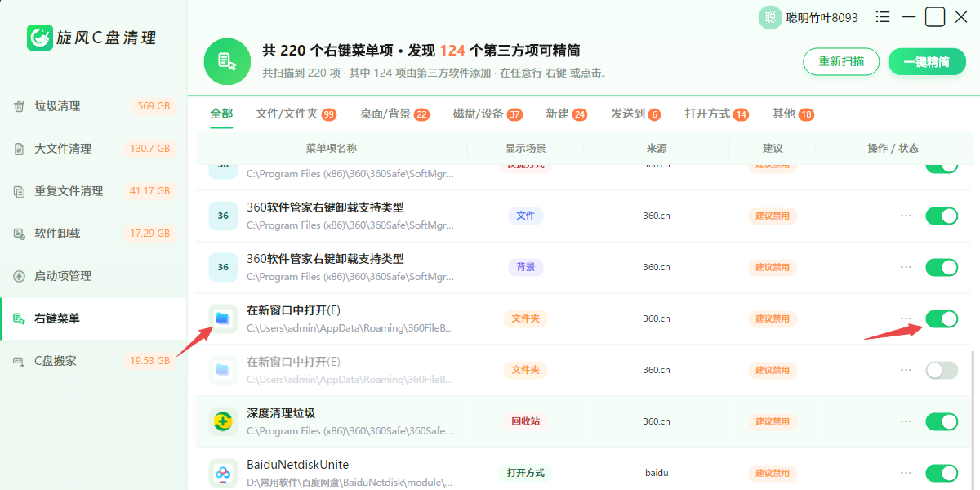
Task: Click the green 打开方式 scene tag
Action: [525, 473]
